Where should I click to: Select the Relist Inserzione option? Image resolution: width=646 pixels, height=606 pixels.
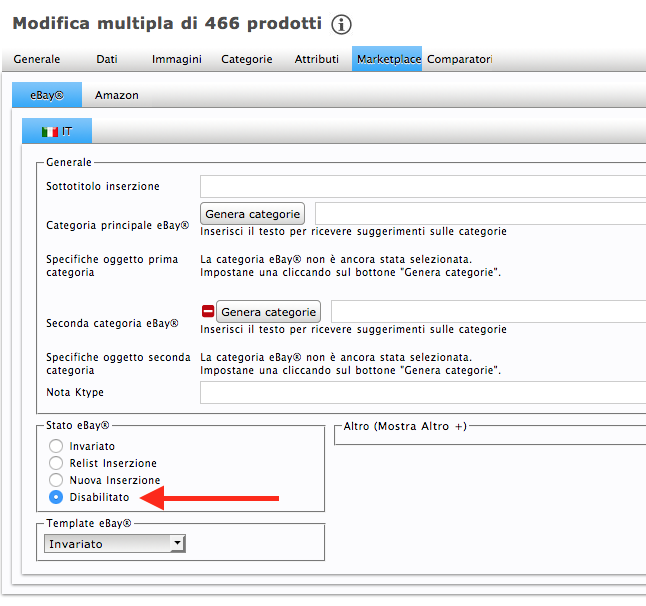coord(56,463)
